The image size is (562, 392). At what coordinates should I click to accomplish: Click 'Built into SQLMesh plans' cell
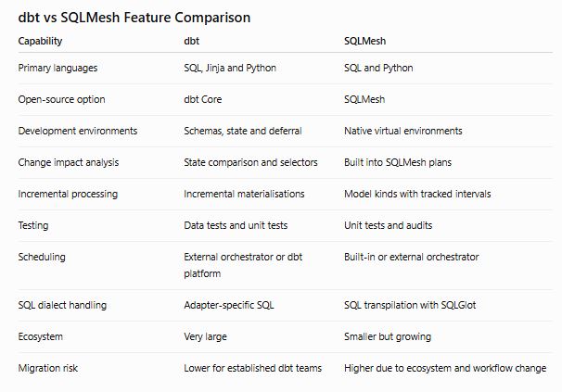(398, 162)
